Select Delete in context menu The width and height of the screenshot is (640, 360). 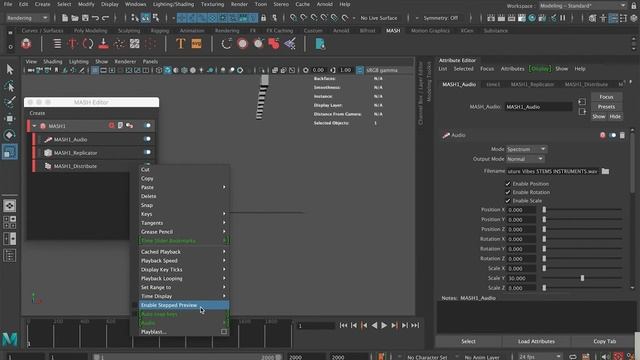coord(183,196)
